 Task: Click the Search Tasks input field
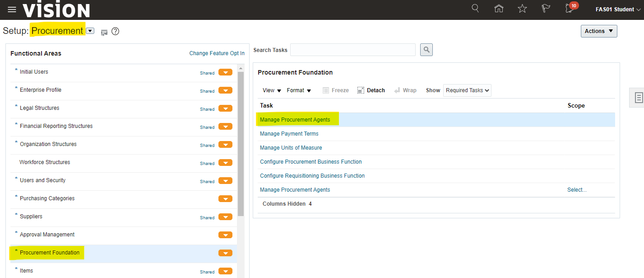[352, 50]
